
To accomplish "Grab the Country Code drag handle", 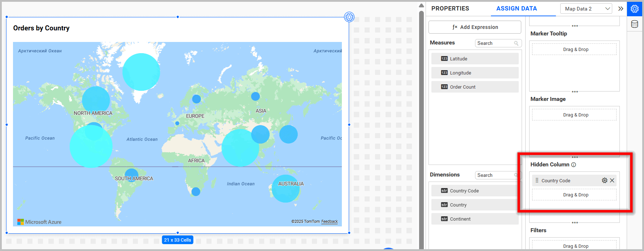I will click(537, 180).
